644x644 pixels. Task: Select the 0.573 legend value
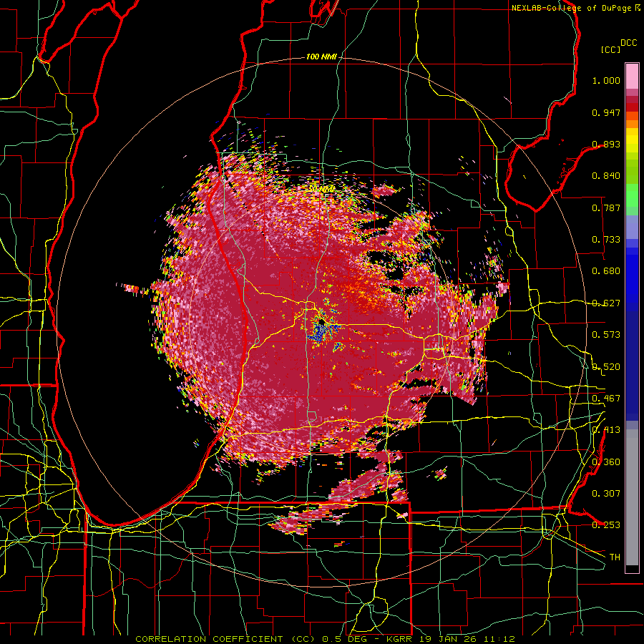pyautogui.click(x=606, y=335)
